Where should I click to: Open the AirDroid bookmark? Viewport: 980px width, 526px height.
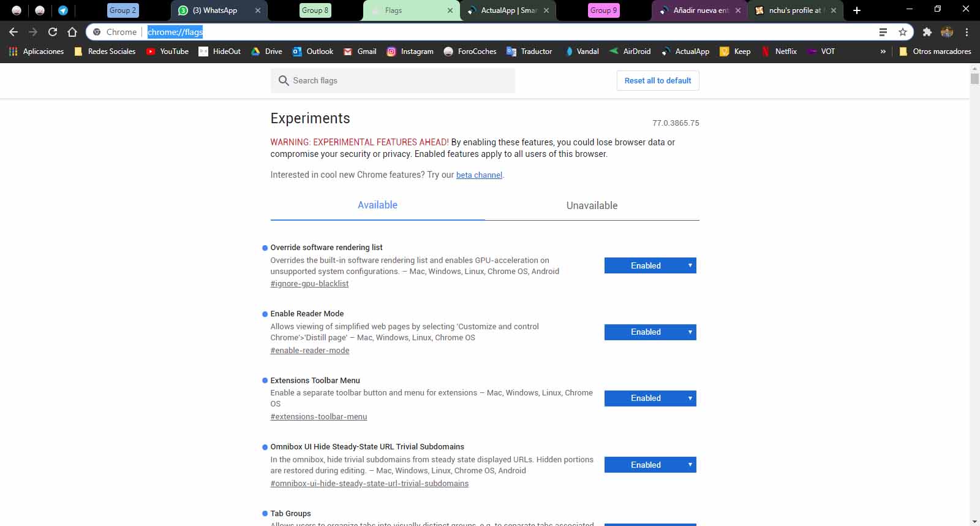click(x=630, y=51)
